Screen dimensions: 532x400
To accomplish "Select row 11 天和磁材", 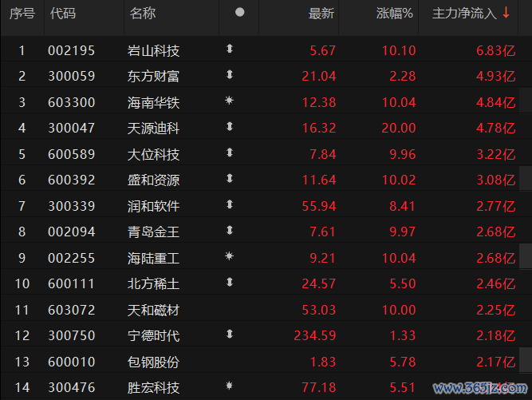I will click(x=154, y=309).
